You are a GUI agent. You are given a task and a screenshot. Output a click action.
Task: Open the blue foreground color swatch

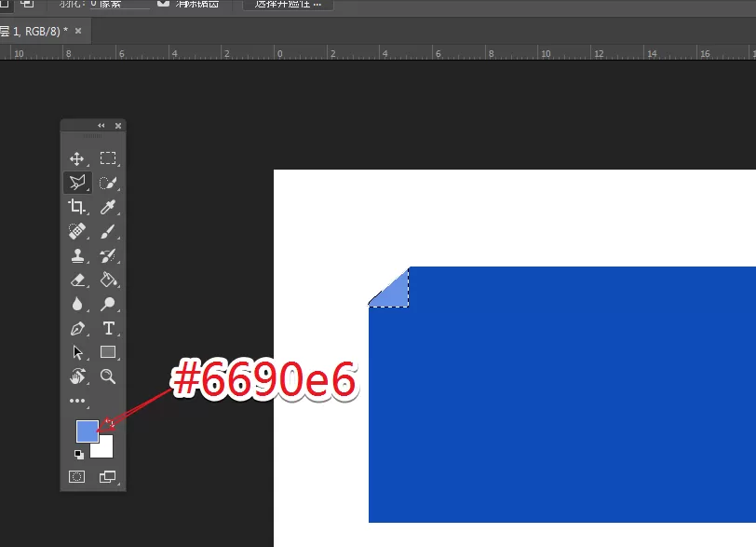pyautogui.click(x=88, y=431)
